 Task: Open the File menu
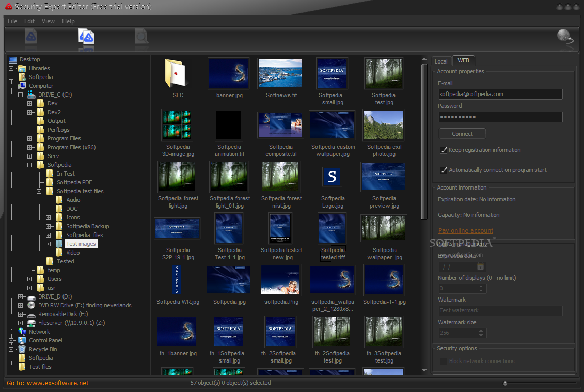pos(12,21)
